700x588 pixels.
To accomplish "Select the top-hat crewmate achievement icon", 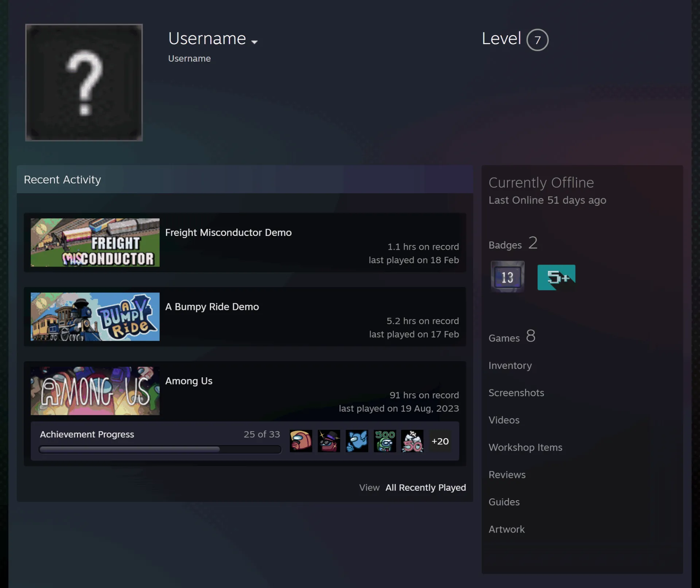I will (x=329, y=441).
